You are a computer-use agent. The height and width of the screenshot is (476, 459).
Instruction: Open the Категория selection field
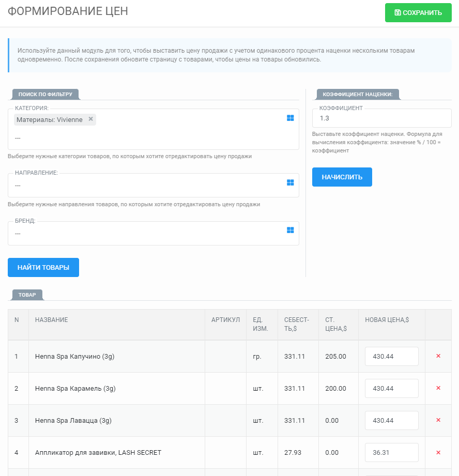pyautogui.click(x=154, y=129)
